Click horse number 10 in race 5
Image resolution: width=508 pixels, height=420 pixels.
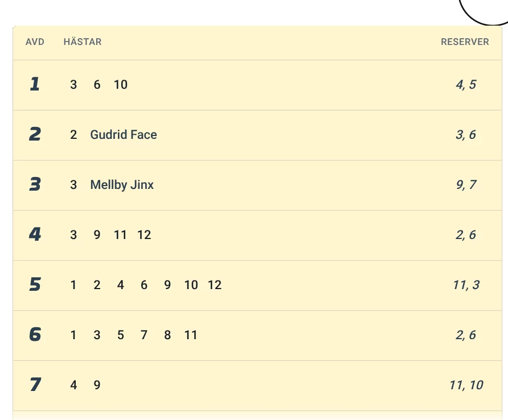pos(191,285)
